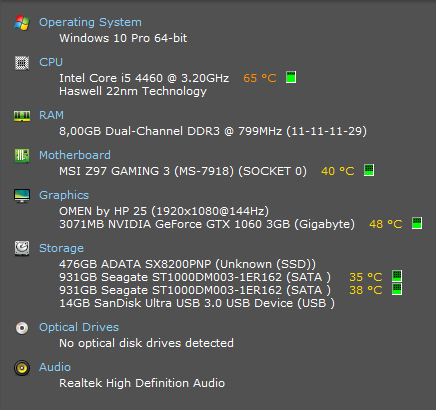Open the Audio section heading link
This screenshot has width=436, height=410.
click(55, 367)
